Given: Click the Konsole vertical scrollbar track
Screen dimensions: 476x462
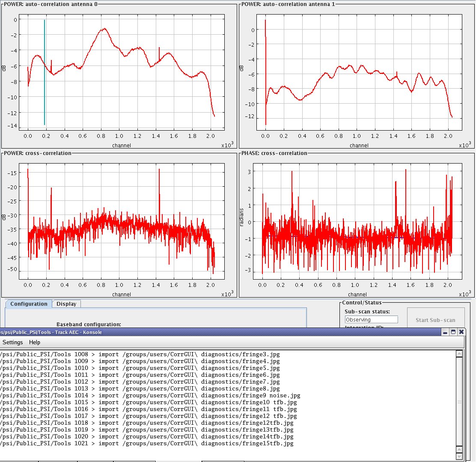Looking at the screenshot, I should point(459,402).
